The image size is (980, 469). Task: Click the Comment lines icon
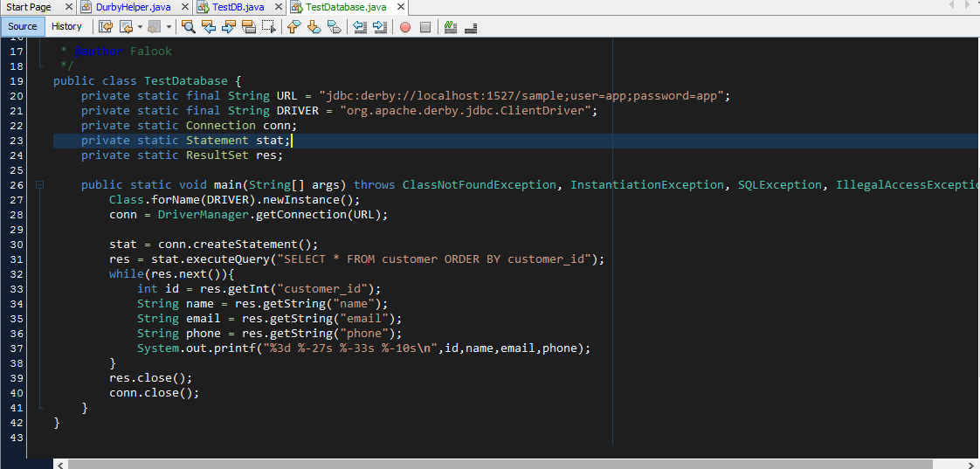450,27
